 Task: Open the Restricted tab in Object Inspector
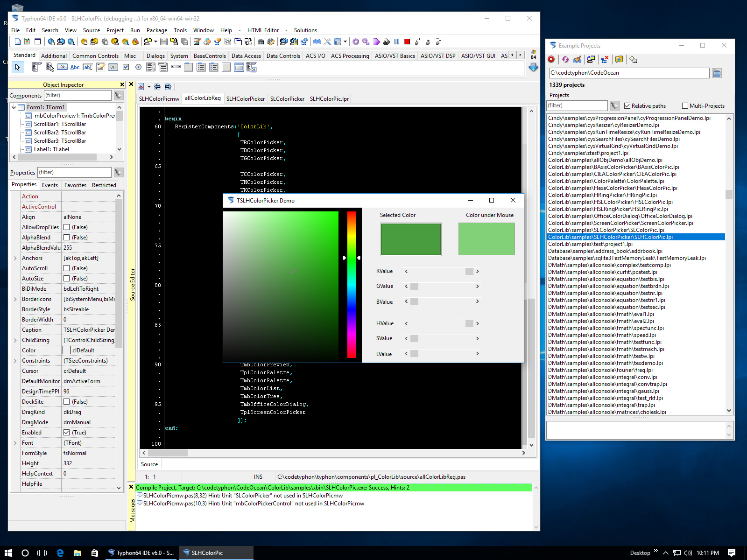click(104, 185)
